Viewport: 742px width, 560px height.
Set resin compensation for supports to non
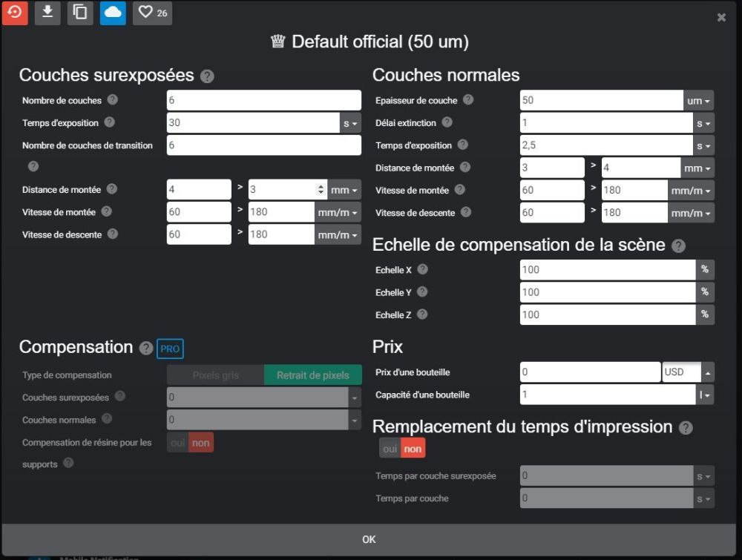point(200,443)
